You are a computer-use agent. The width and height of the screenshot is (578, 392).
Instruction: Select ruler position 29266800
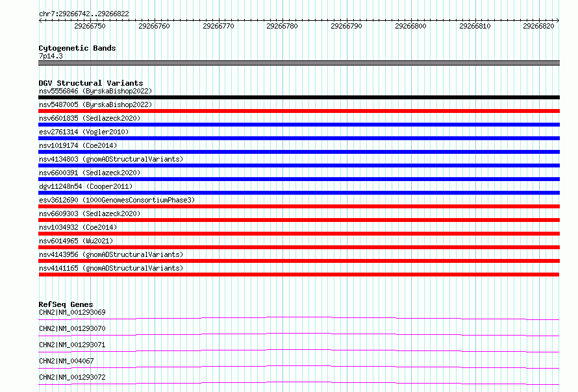point(410,26)
